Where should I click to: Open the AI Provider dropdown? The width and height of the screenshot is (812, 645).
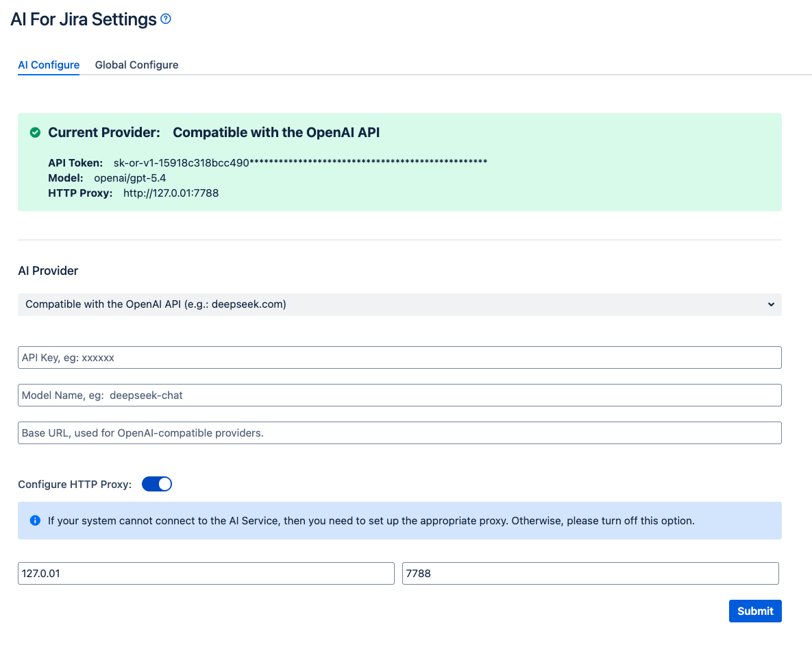point(399,304)
